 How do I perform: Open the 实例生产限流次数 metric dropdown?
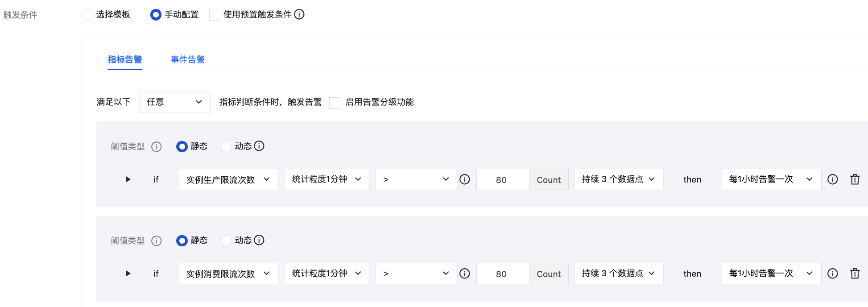click(228, 179)
